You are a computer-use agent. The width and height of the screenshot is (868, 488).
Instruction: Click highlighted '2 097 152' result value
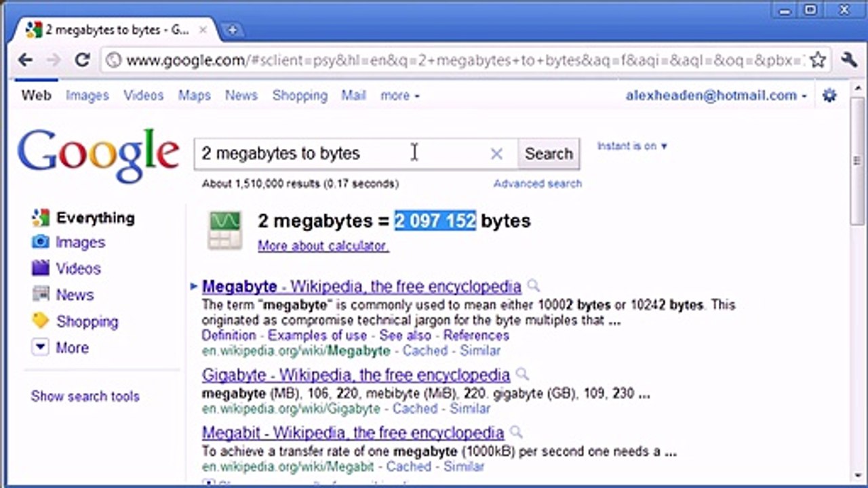435,221
